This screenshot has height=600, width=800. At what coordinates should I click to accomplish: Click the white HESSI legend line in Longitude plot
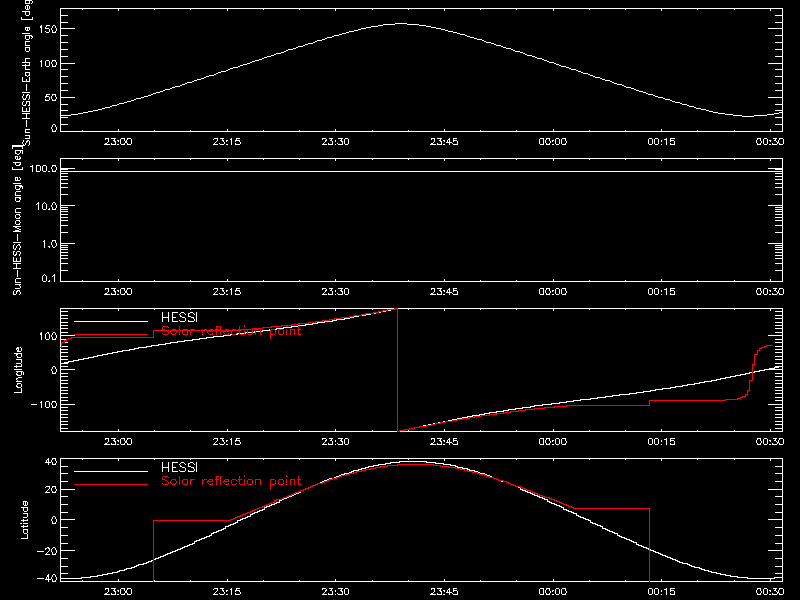(111, 321)
